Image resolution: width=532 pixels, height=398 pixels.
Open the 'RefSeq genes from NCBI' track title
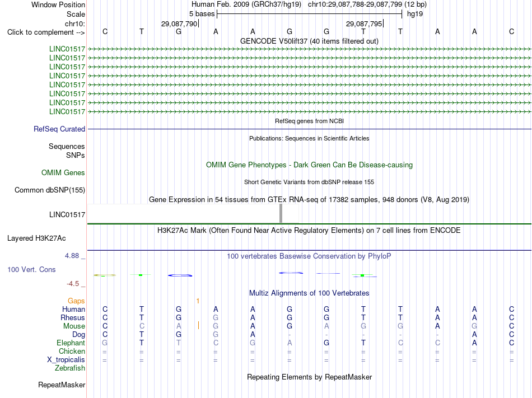309,121
